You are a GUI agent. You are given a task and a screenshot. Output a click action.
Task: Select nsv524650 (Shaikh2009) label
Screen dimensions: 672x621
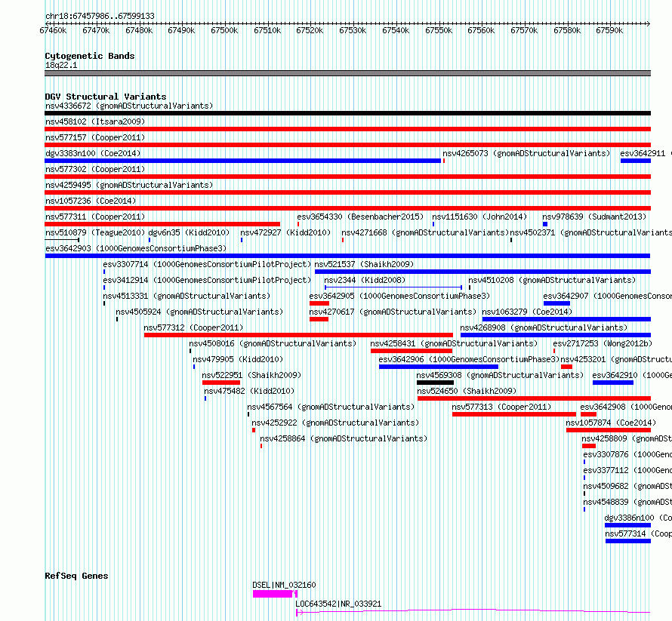click(467, 391)
